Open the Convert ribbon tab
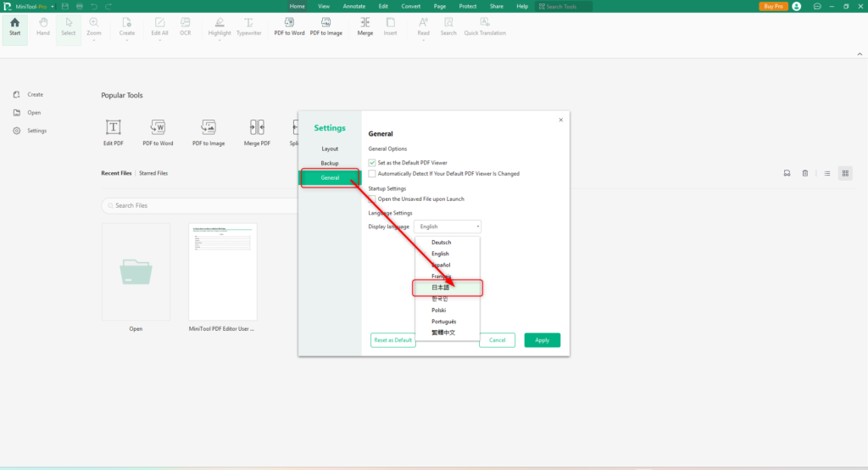Viewport: 868px width, 470px height. click(x=411, y=6)
